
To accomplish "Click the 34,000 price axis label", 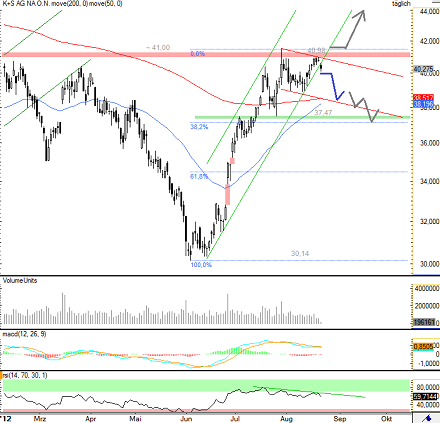I will click(x=430, y=181).
